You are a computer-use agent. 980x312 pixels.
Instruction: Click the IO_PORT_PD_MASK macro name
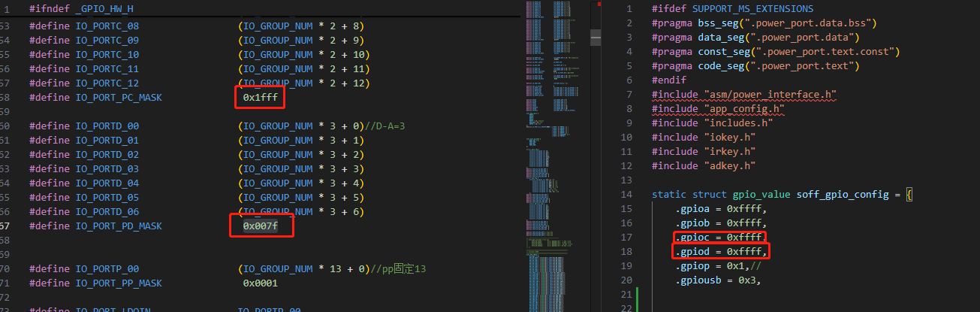[119, 226]
